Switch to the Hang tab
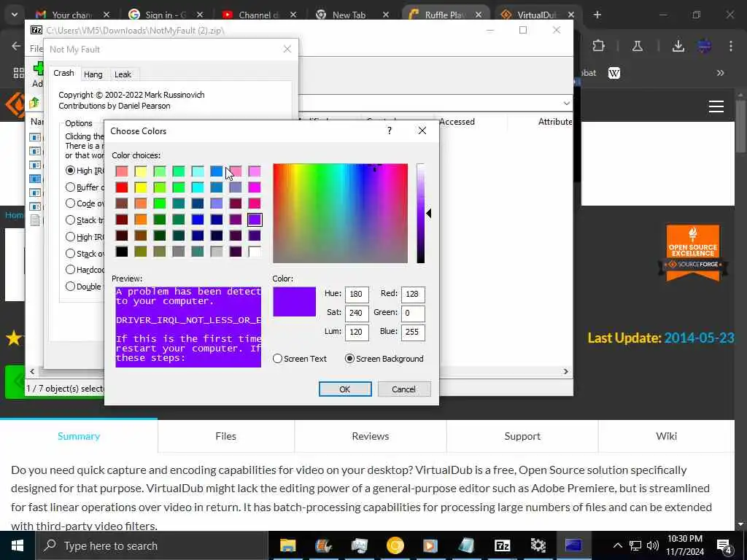 click(x=93, y=74)
